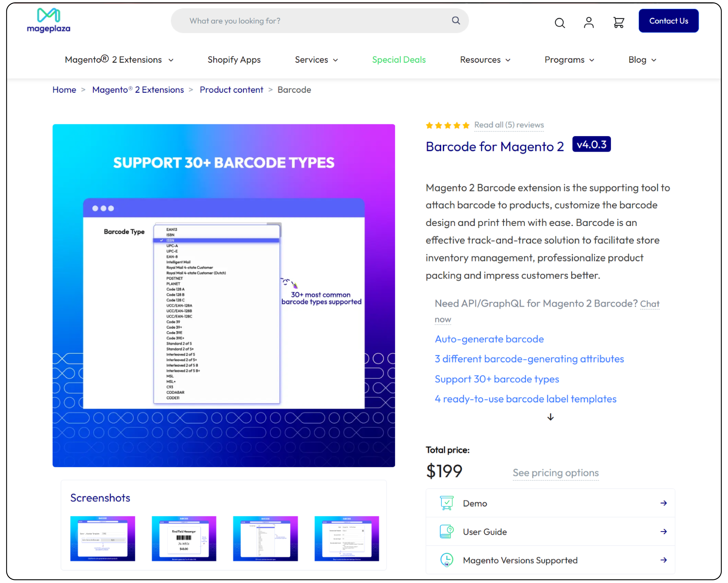Open the Magento 2 Extensions breadcrumb link
This screenshot has height=583, width=728.
[x=138, y=90]
